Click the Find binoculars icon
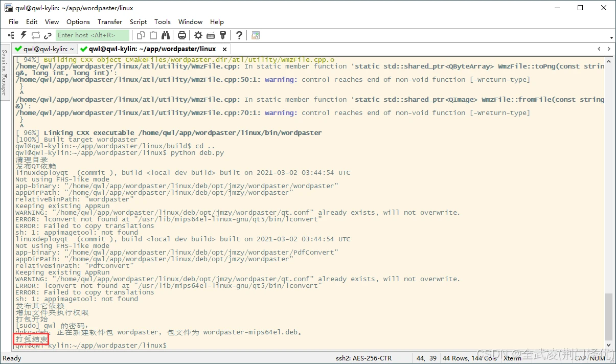This screenshot has width=616, height=364. click(x=166, y=35)
